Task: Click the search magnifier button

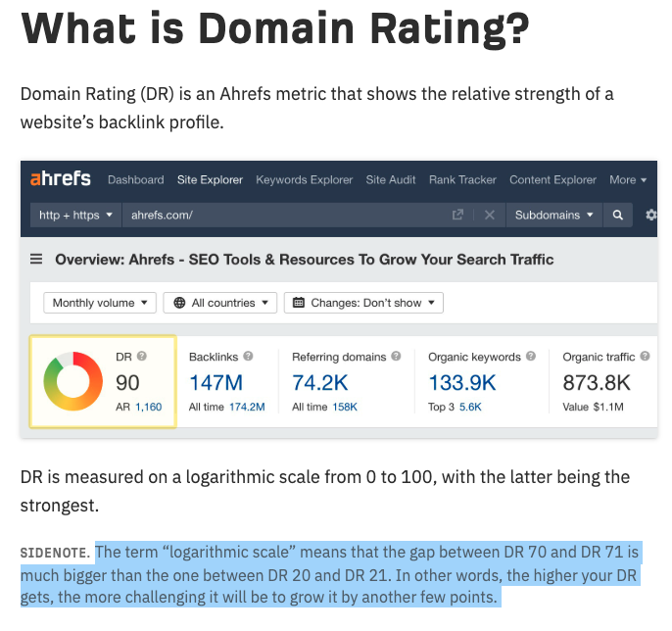Action: (617, 215)
